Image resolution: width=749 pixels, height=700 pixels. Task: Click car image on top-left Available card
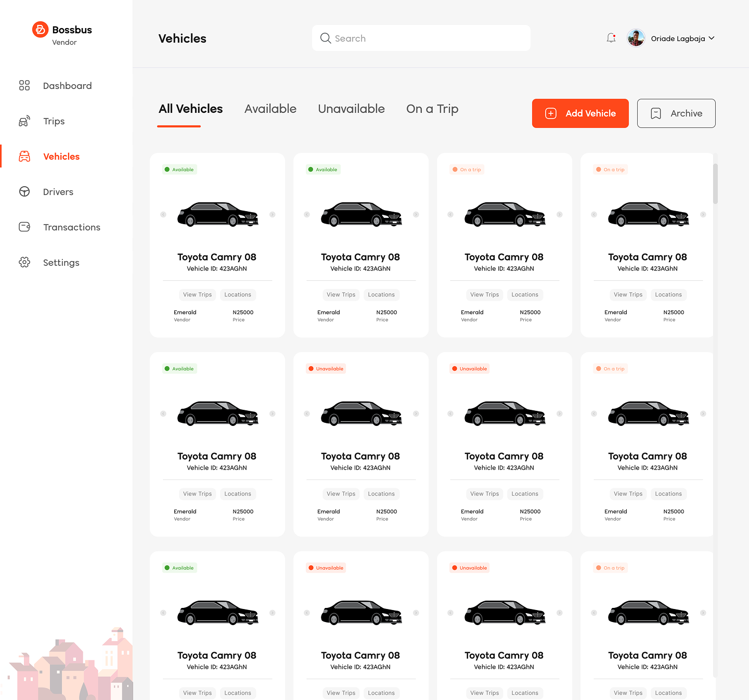coord(218,214)
